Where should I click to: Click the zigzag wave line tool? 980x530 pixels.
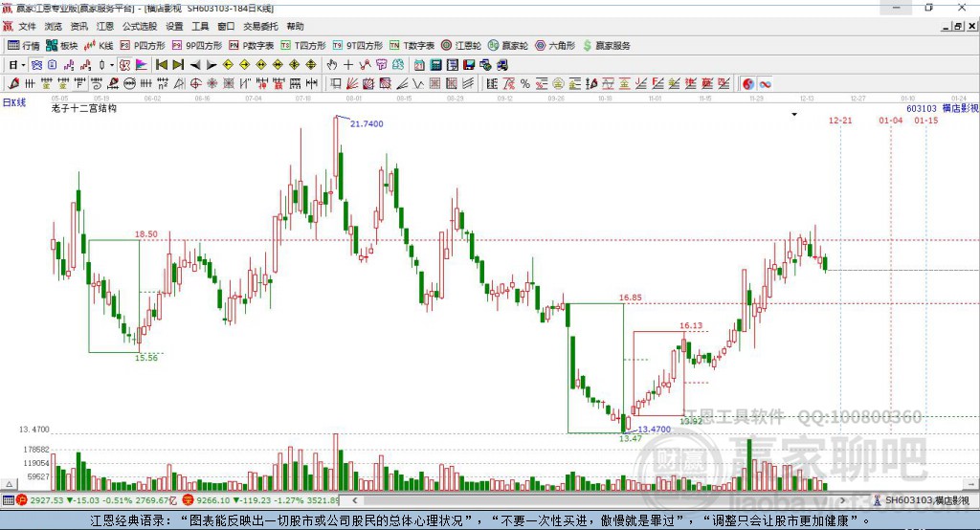(419, 84)
